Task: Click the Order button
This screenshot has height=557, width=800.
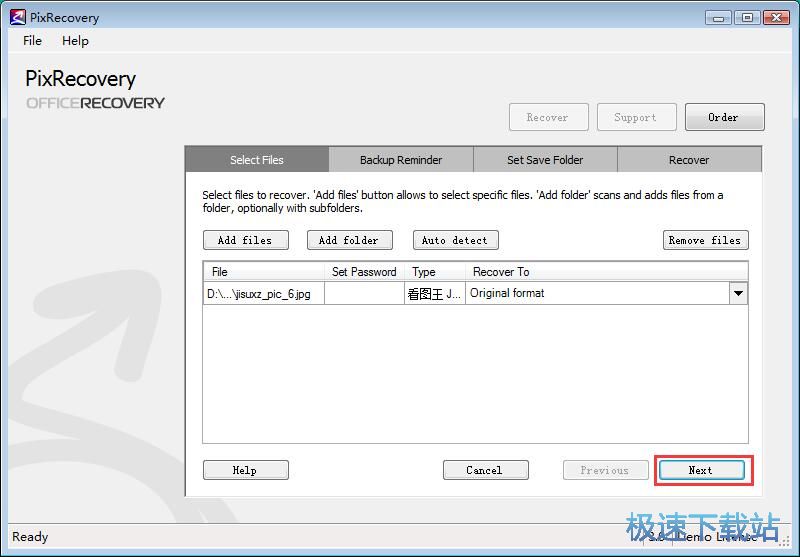Action: point(724,117)
